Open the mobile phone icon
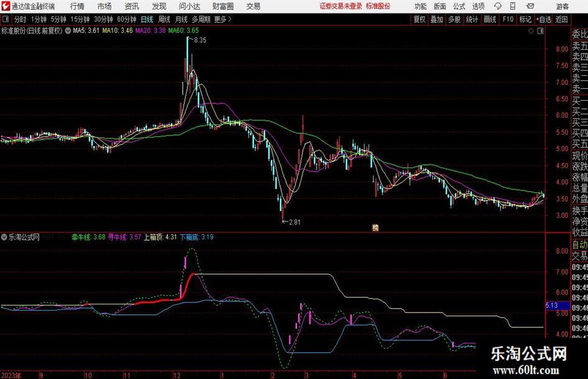This screenshot has height=379, width=588. click(x=513, y=6)
